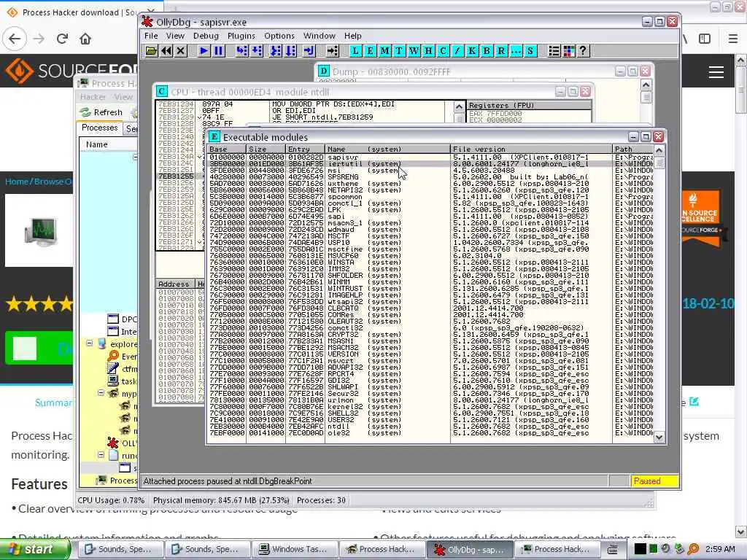Sort modules by Base column header

pos(226,149)
